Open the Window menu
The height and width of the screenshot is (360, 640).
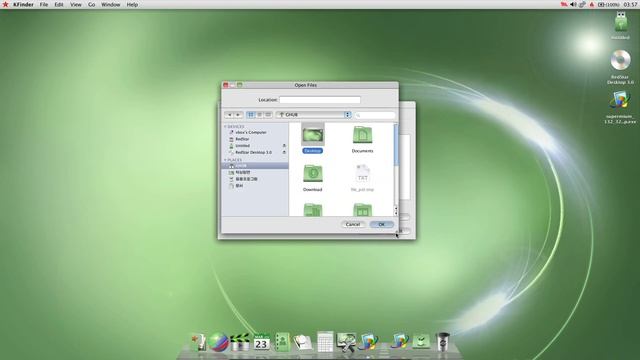[x=111, y=4]
